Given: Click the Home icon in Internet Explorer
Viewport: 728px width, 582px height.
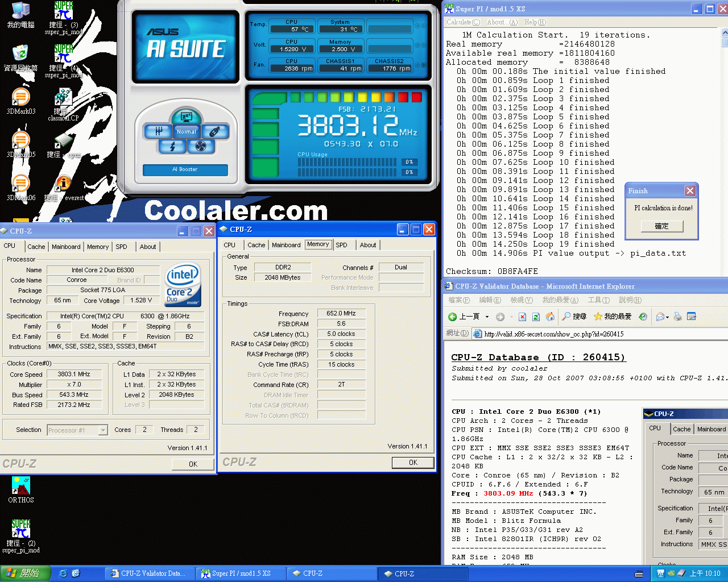Looking at the screenshot, I should [550, 317].
